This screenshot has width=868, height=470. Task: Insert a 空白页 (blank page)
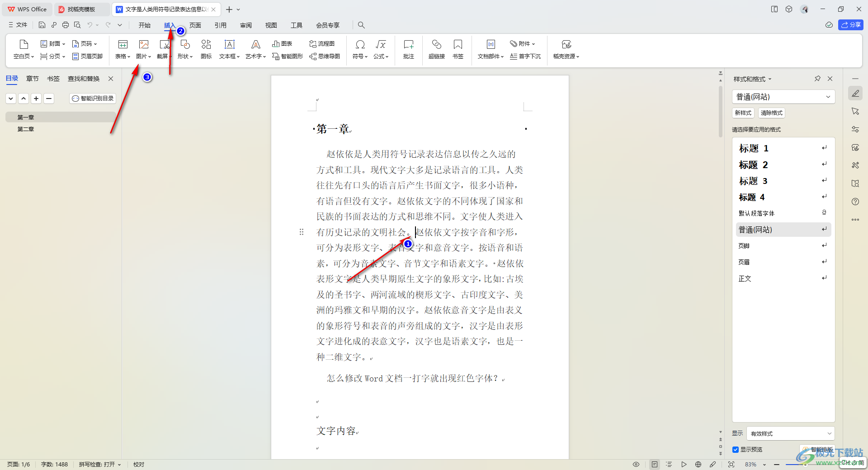click(x=24, y=49)
